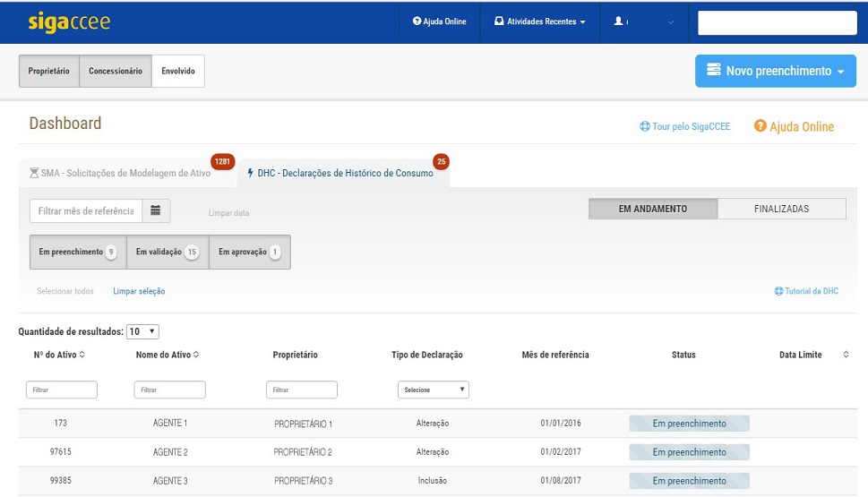The width and height of the screenshot is (868, 497).
Task: Click the sigaccee logo
Action: (69, 21)
